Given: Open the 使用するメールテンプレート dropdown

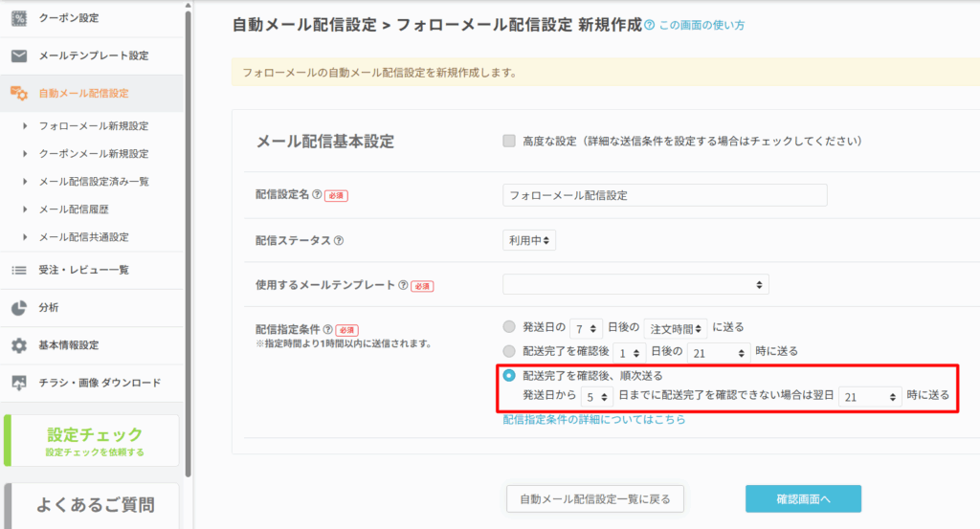Looking at the screenshot, I should tap(635, 285).
